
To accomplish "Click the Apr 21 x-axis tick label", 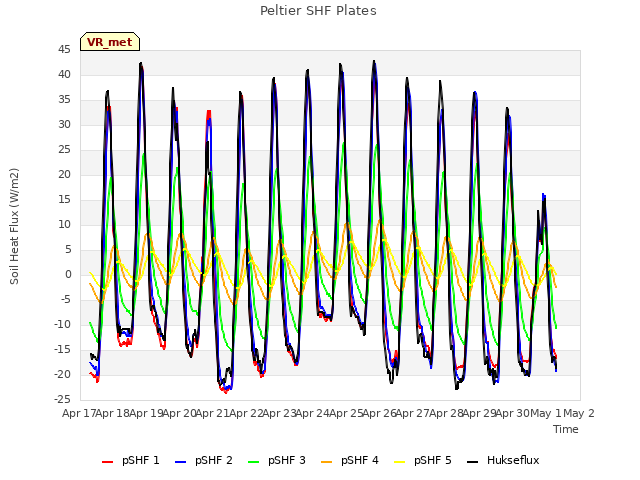I will [212, 413].
